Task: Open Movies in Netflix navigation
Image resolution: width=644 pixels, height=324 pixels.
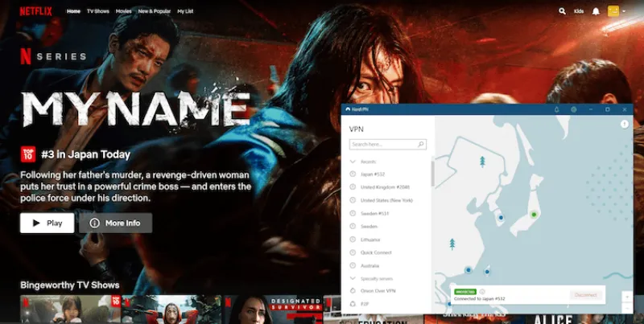Action: pyautogui.click(x=124, y=11)
